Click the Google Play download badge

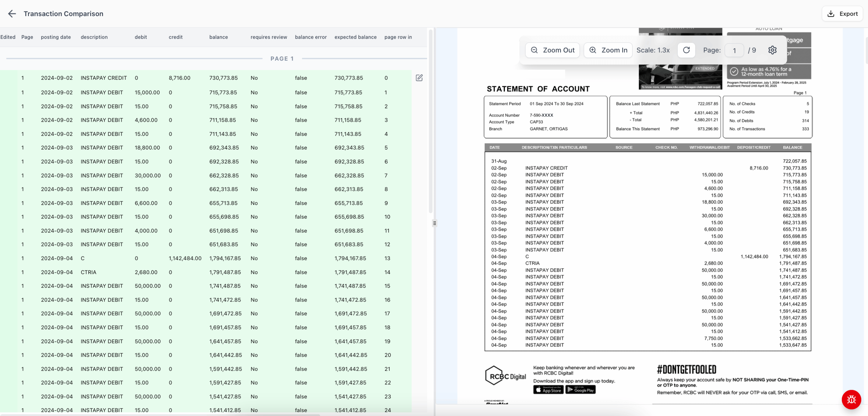[580, 390]
